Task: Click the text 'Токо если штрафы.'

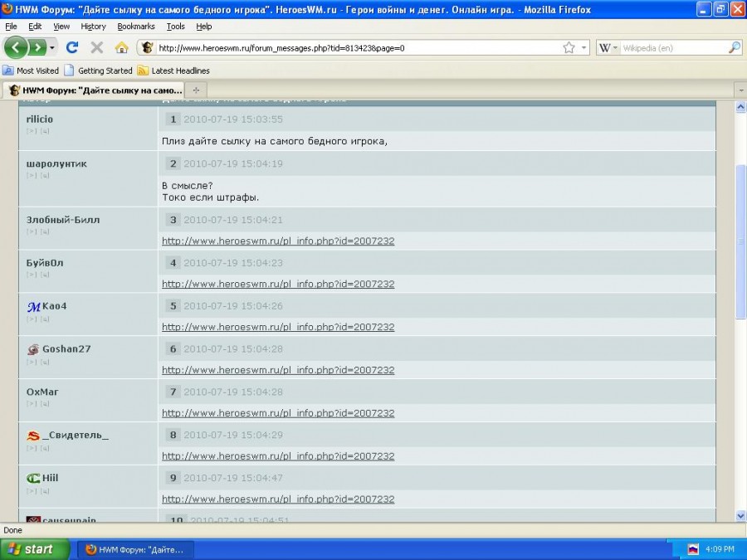Action: pos(211,197)
